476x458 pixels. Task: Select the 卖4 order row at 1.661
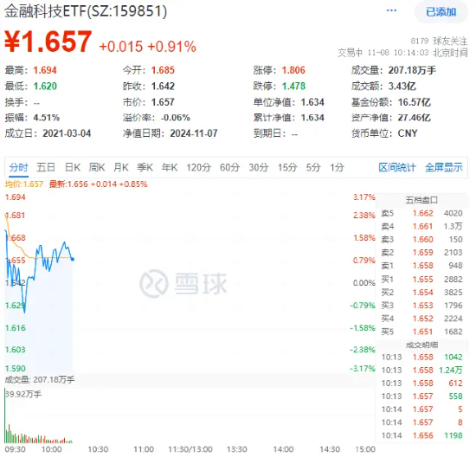click(421, 226)
